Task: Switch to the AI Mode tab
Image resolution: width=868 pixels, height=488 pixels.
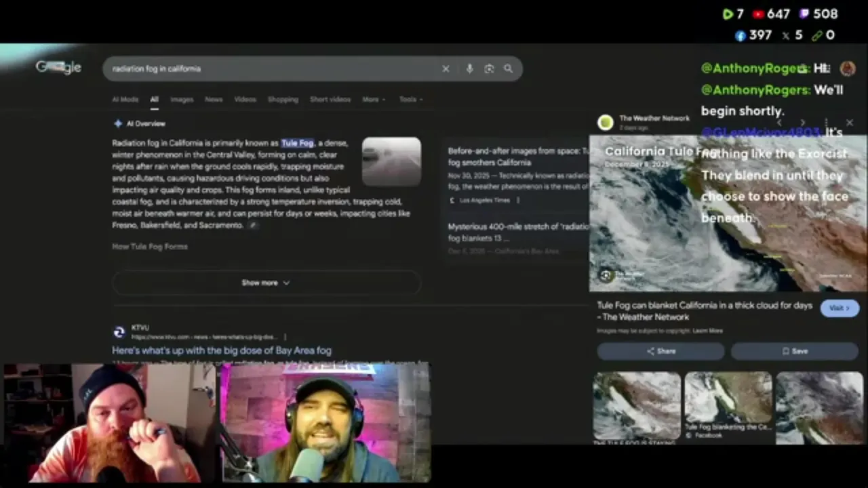Action: pos(125,99)
